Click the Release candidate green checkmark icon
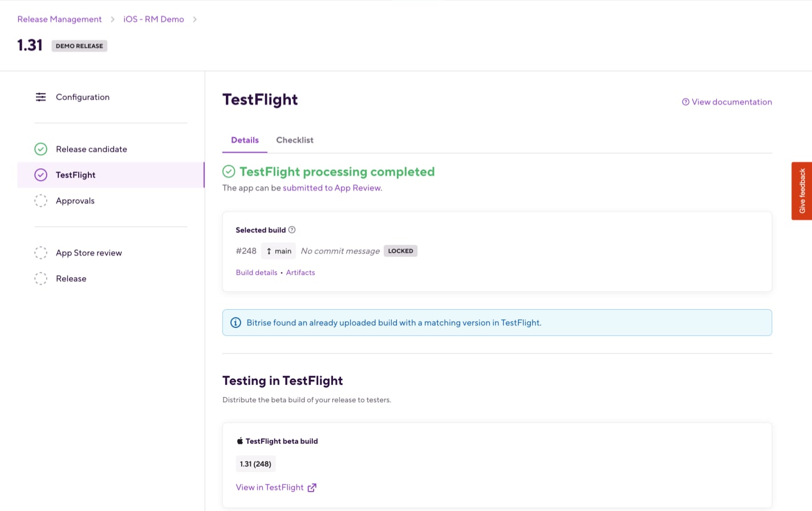The height and width of the screenshot is (511, 812). (x=41, y=149)
